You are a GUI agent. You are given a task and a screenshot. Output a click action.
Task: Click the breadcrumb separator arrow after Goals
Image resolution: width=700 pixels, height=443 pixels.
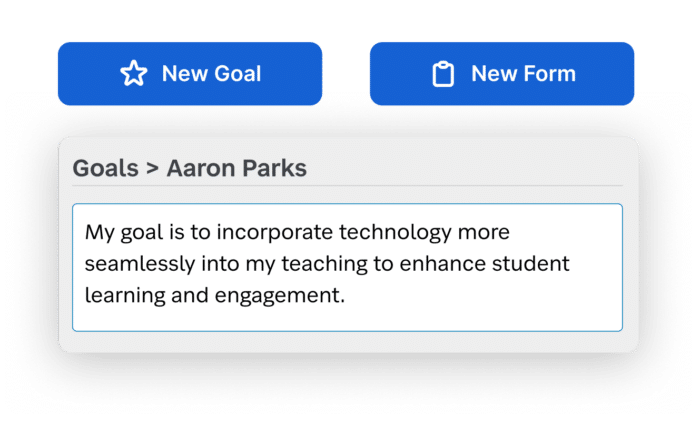tap(152, 169)
